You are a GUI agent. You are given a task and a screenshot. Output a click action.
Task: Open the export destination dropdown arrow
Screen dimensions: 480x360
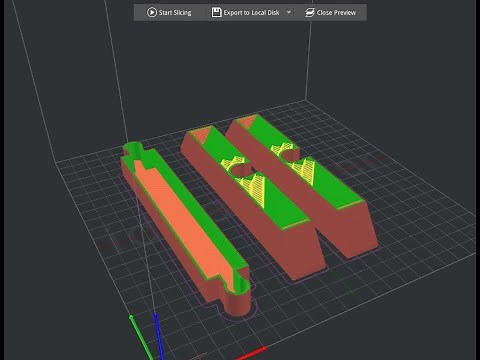(289, 12)
